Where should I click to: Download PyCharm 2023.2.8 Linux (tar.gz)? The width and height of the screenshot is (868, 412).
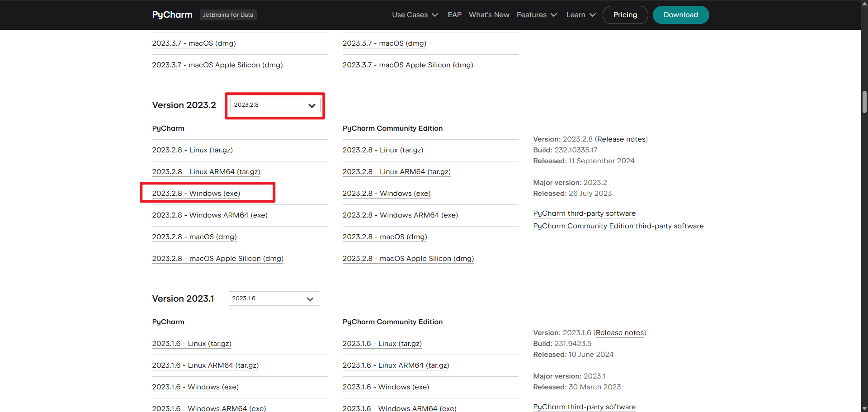(193, 150)
